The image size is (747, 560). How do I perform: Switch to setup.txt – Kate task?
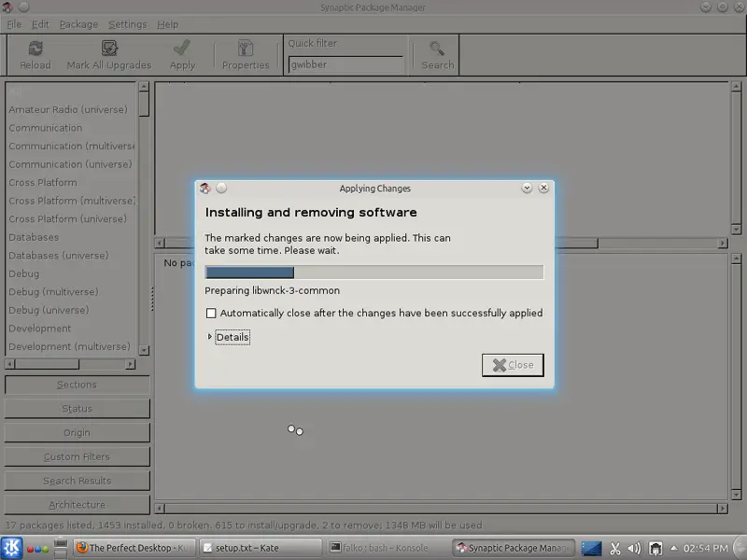(261, 548)
